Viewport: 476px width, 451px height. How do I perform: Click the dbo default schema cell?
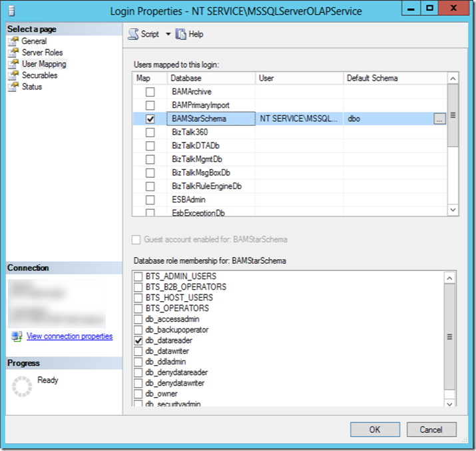click(x=389, y=119)
